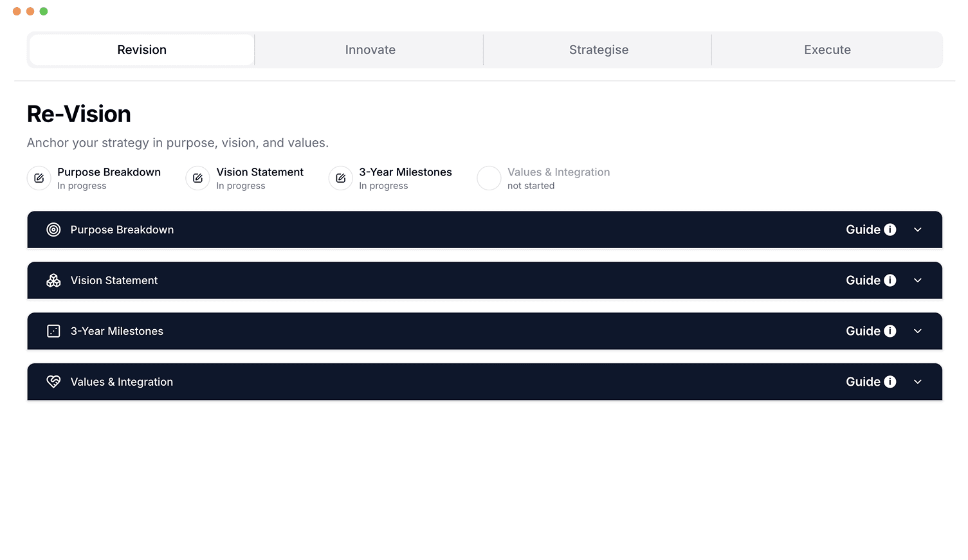
Task: Switch to the Innovate tab
Action: (370, 50)
